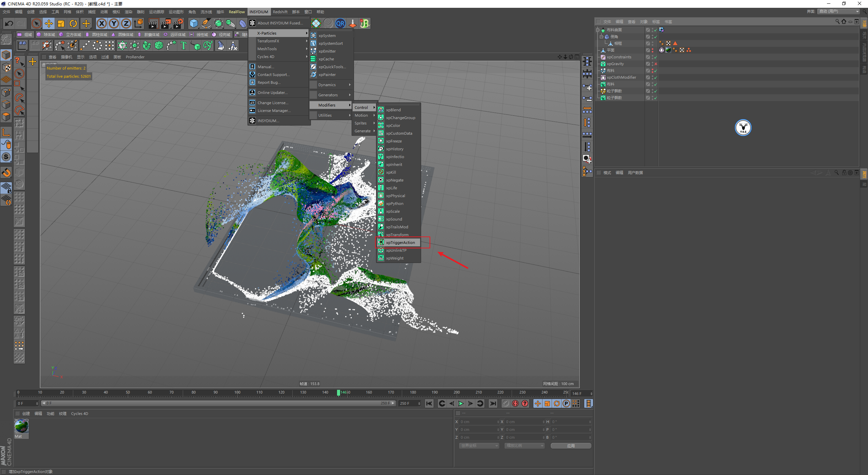Collapse the 布料曲面 tree item

tap(598, 30)
